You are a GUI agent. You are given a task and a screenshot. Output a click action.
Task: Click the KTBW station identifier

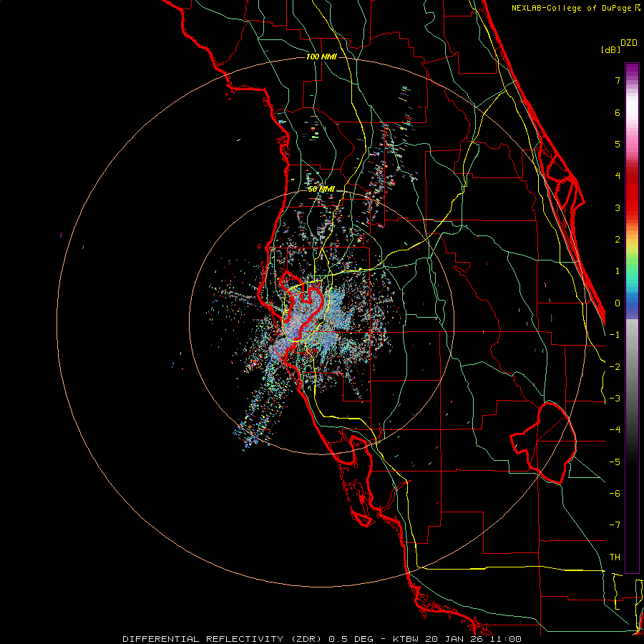tap(406, 639)
